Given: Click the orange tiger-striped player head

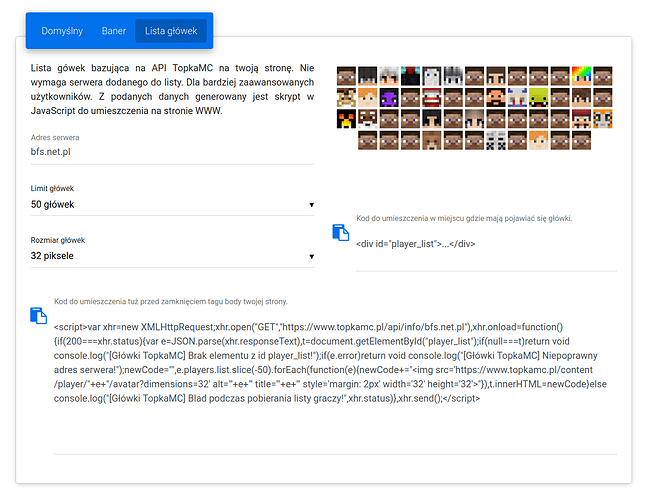Looking at the screenshot, I should point(602,119).
